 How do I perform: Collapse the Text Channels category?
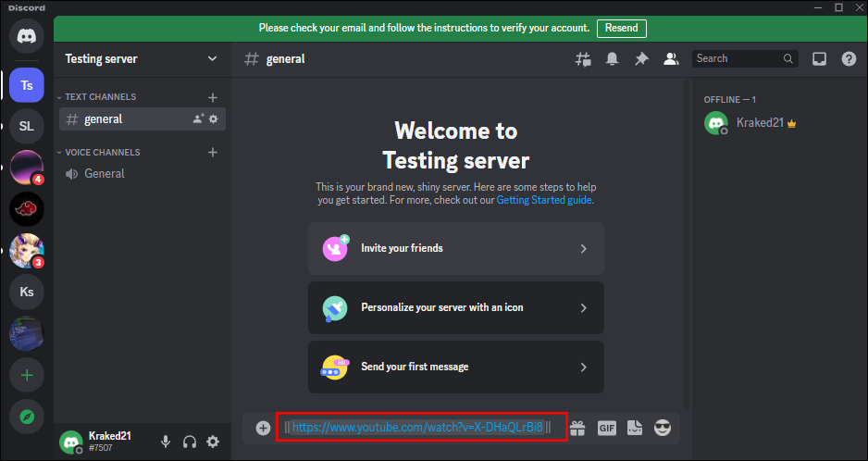point(99,97)
